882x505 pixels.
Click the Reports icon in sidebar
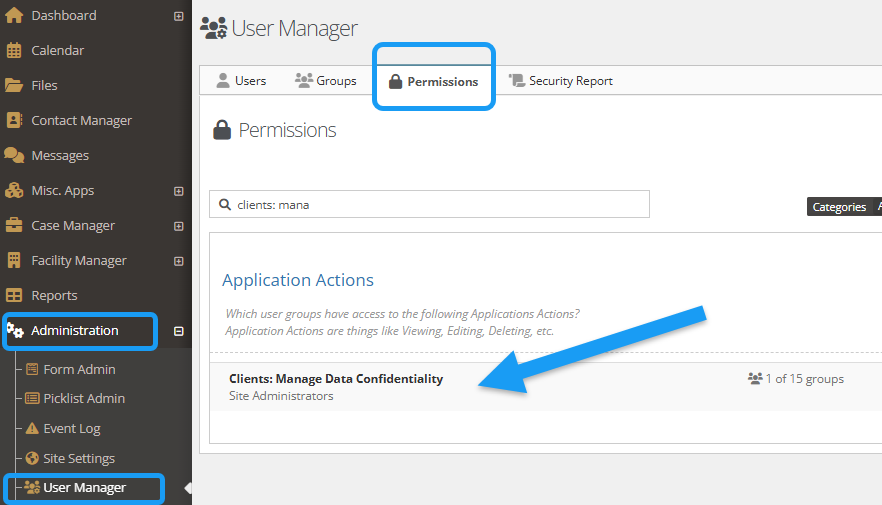pyautogui.click(x=14, y=296)
